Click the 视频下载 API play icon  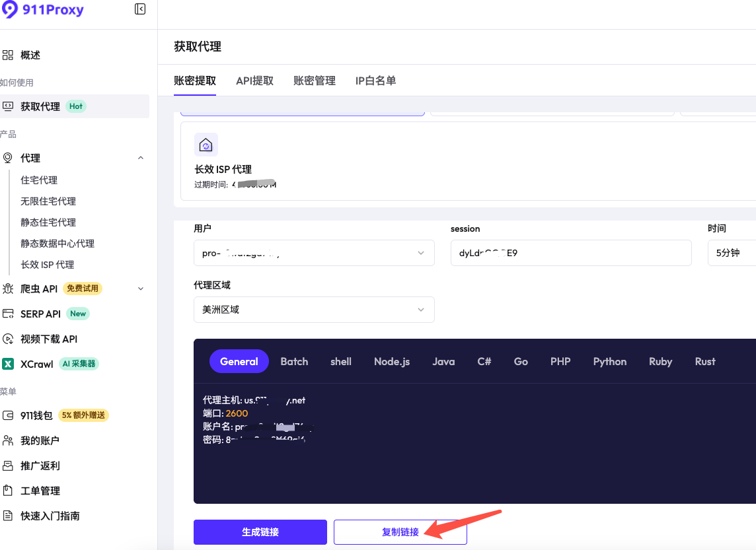[8, 339]
